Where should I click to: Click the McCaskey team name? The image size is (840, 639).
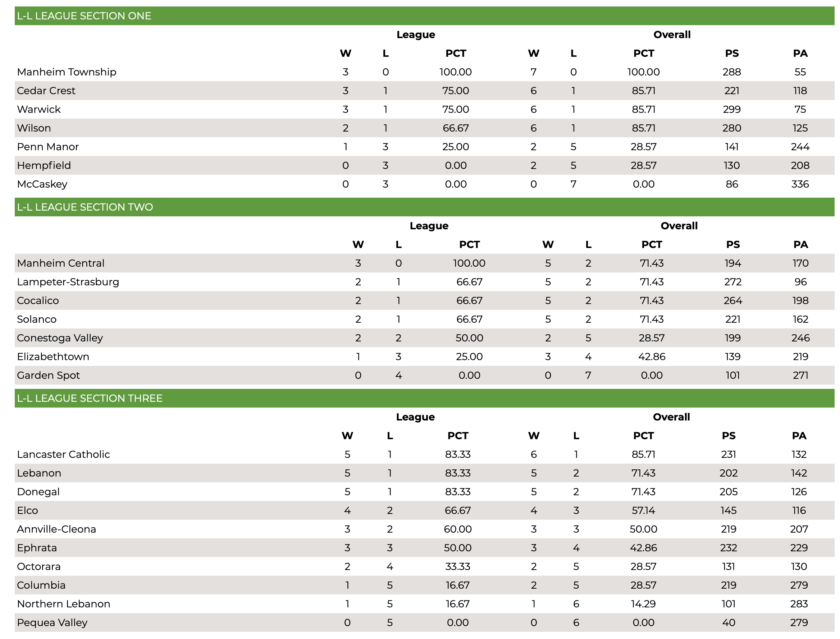pos(42,184)
